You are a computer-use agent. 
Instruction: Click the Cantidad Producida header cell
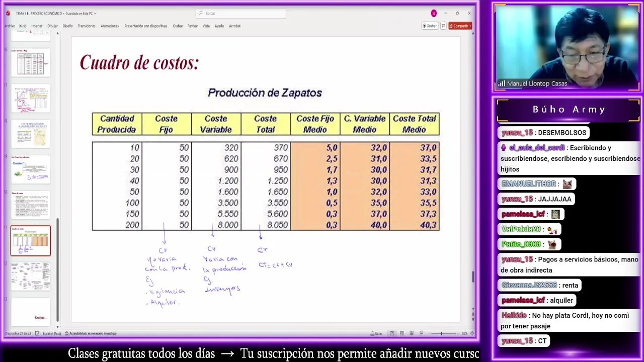point(117,124)
